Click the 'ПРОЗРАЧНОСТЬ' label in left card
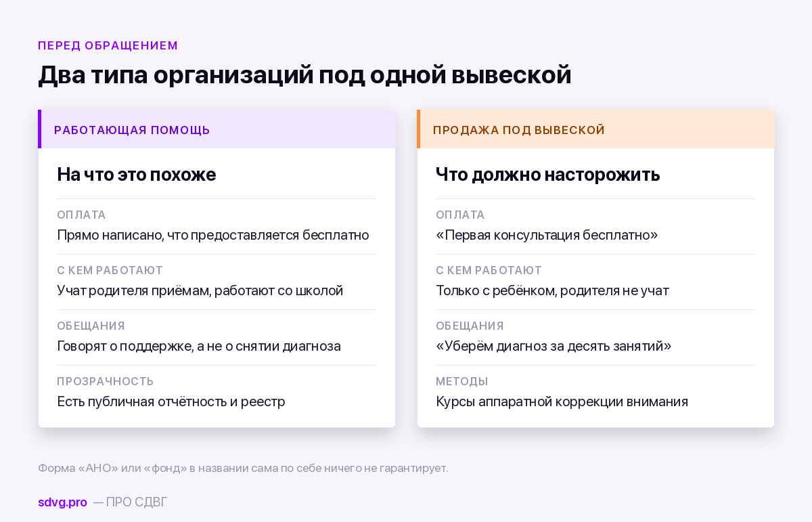The image size is (812, 522). tap(106, 381)
